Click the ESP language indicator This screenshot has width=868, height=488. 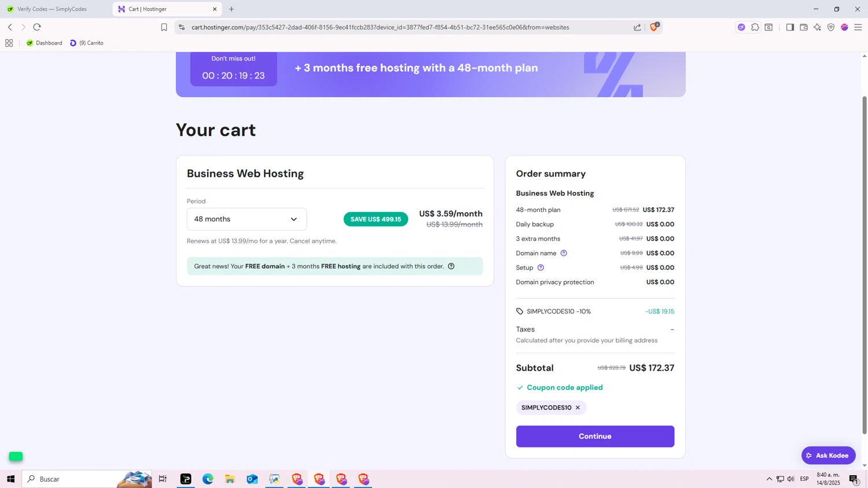[804, 479]
